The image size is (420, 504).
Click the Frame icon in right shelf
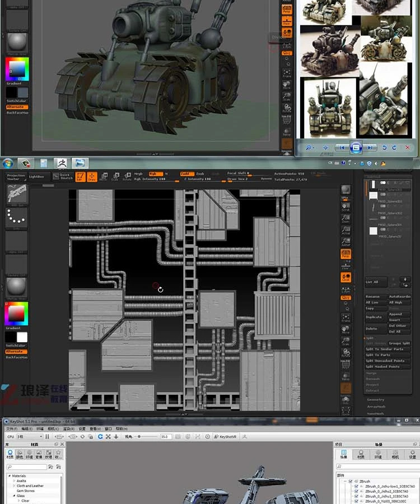pyautogui.click(x=346, y=318)
